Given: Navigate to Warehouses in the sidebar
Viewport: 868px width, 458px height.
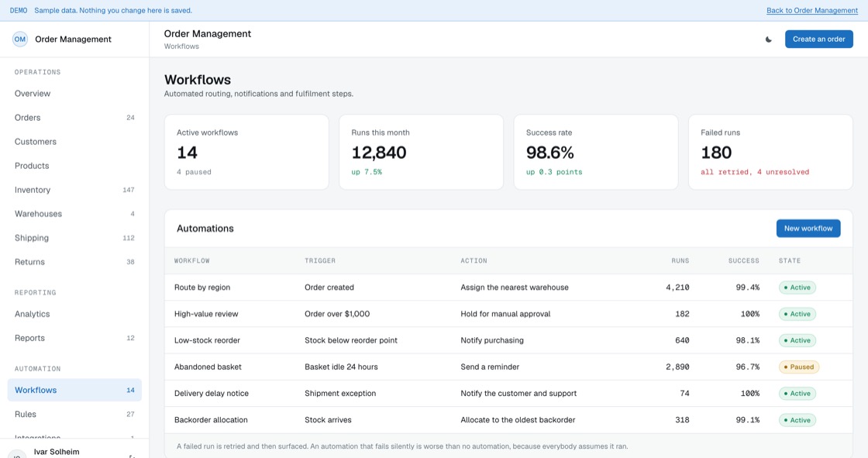Looking at the screenshot, I should click(74, 214).
